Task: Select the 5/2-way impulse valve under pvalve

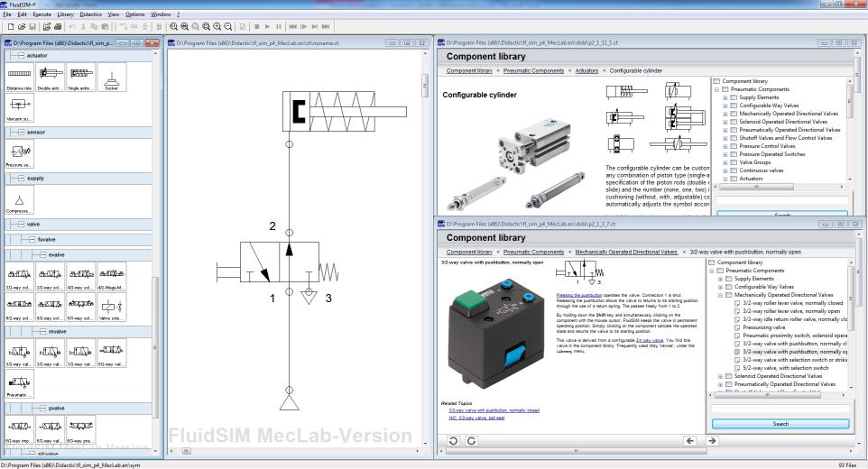Action: click(19, 429)
